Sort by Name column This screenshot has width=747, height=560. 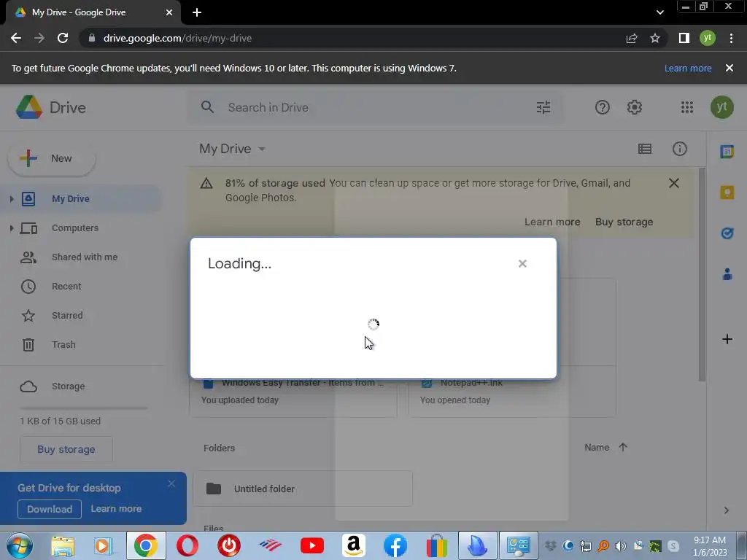pos(597,448)
